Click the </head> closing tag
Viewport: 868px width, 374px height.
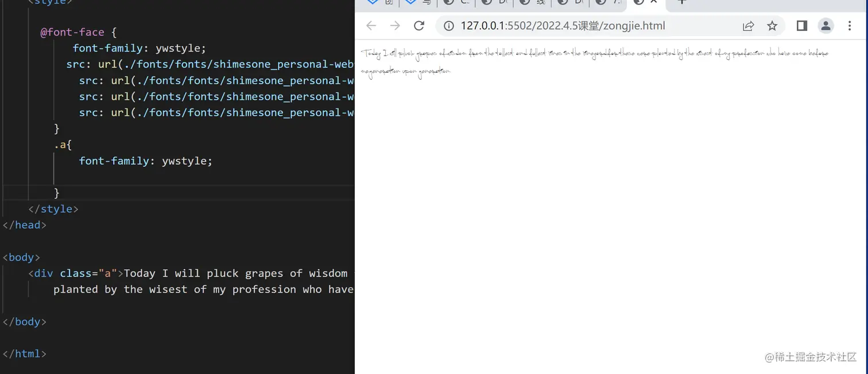(x=24, y=225)
